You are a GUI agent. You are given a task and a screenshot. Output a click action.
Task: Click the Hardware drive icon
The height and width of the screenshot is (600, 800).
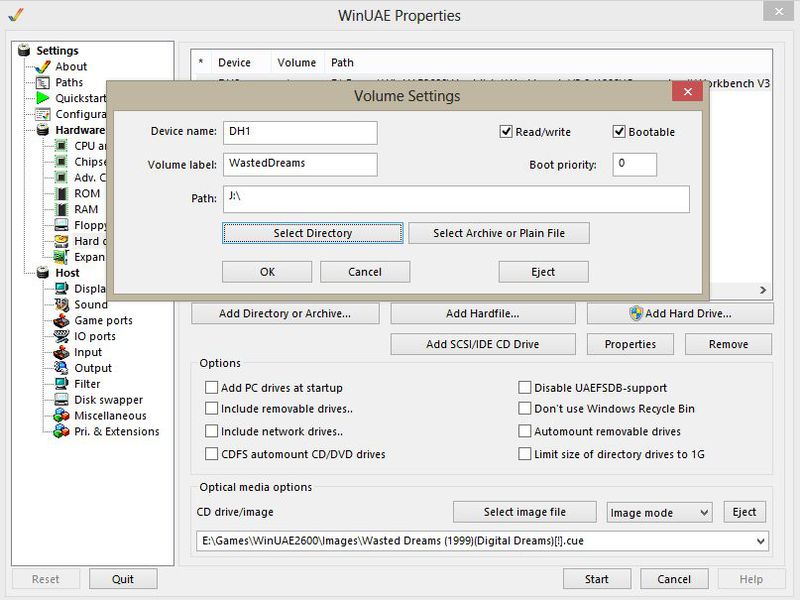[43, 130]
